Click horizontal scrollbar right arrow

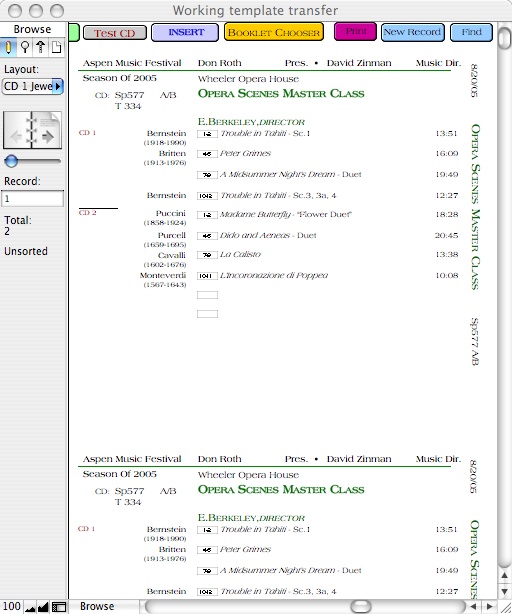click(x=489, y=607)
